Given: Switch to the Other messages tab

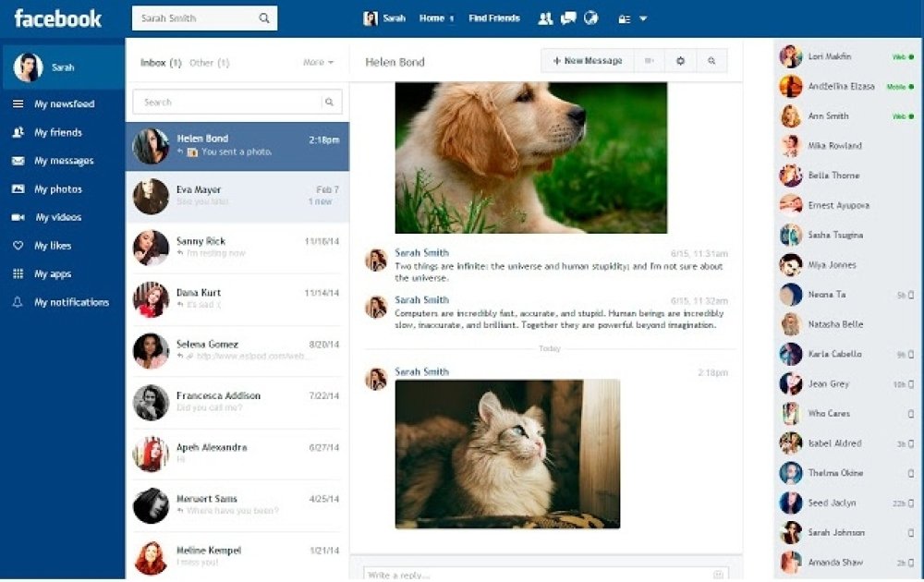Looking at the screenshot, I should click(209, 63).
